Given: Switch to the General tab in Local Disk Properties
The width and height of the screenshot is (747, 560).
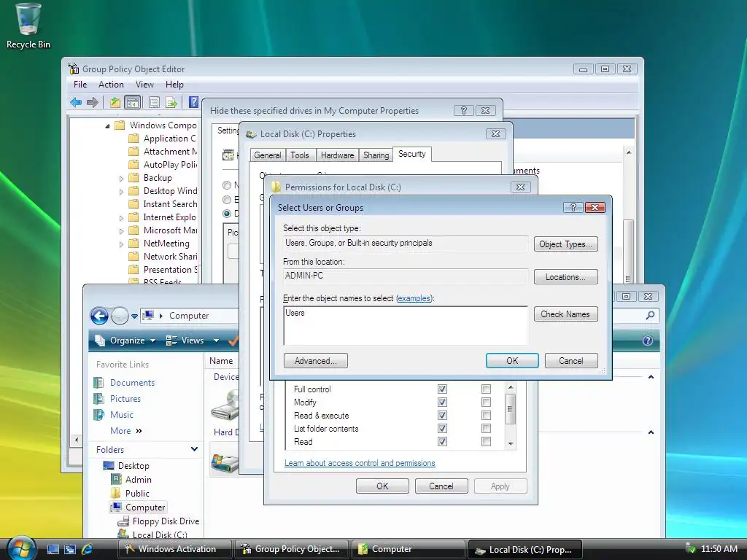Looking at the screenshot, I should [x=267, y=155].
